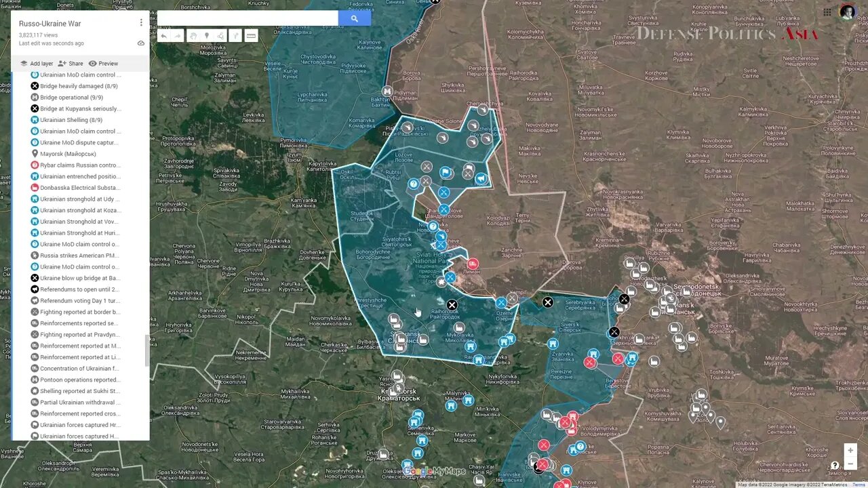
Task: Select 'Pontoon operations reported...' item
Action: 80,380
